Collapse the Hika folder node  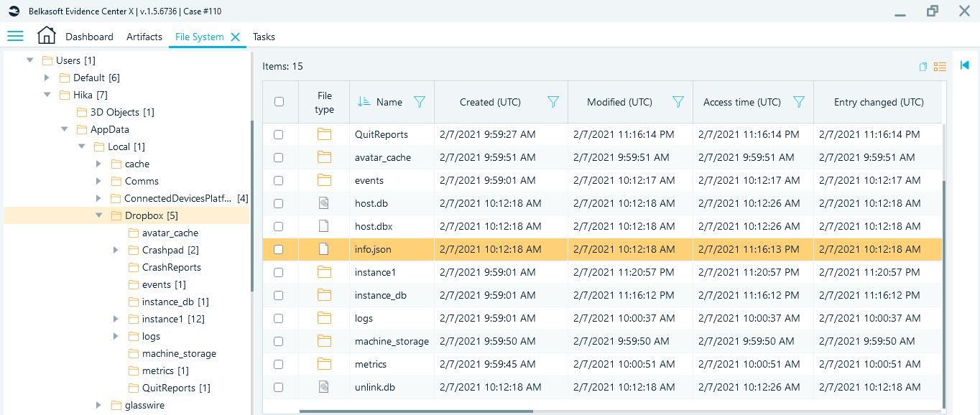coord(47,95)
